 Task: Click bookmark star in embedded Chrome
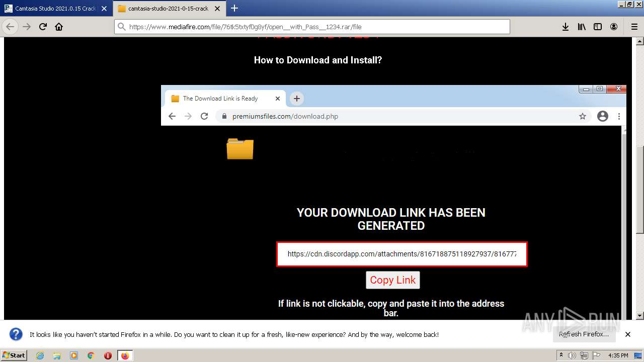[x=583, y=116]
